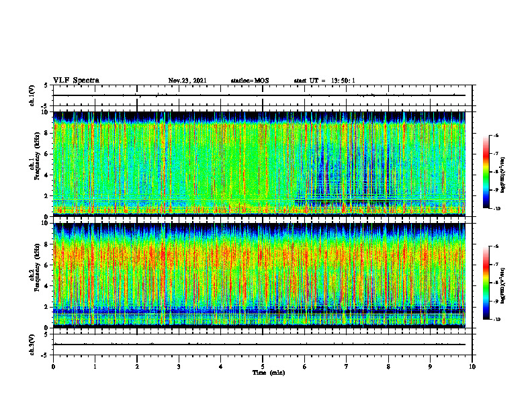Click the "0" tick on the time axis
This screenshot has height=411, width=532.
[53, 367]
